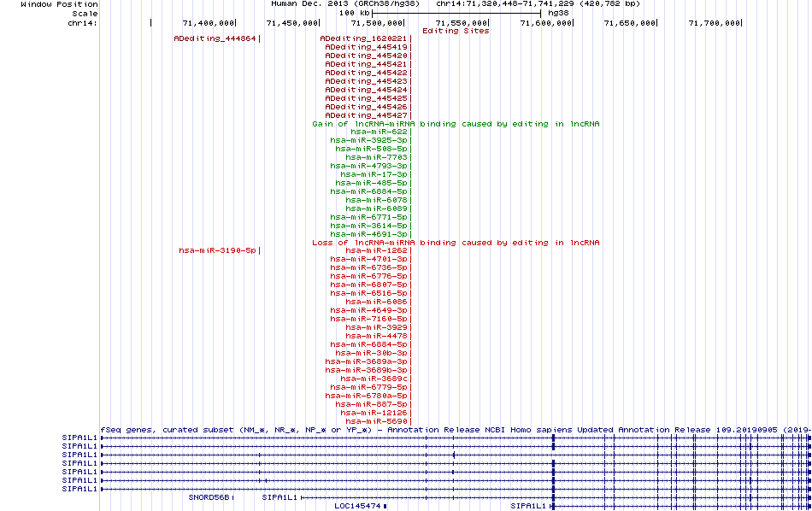Image resolution: width=812 pixels, height=511 pixels.
Task: Click the Editing Sites track title
Action: [x=456, y=31]
